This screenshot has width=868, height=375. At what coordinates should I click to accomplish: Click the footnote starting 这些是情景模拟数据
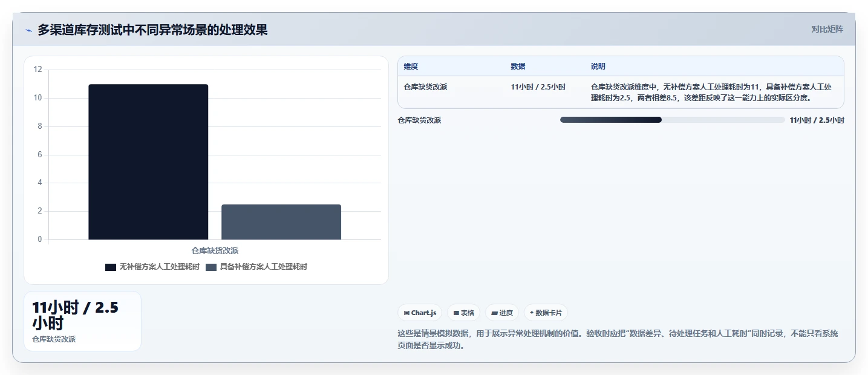[x=618, y=339]
